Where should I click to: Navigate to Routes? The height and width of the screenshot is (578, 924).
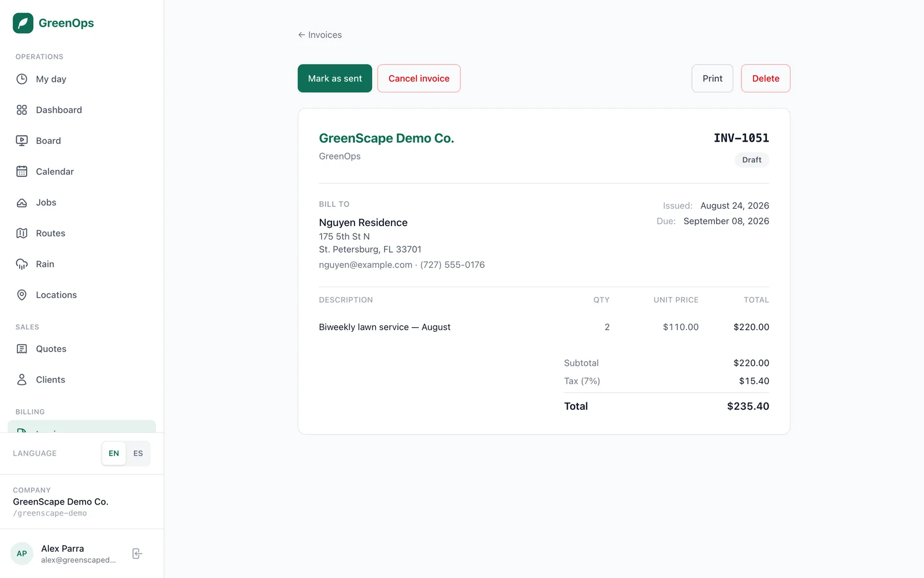click(82, 233)
